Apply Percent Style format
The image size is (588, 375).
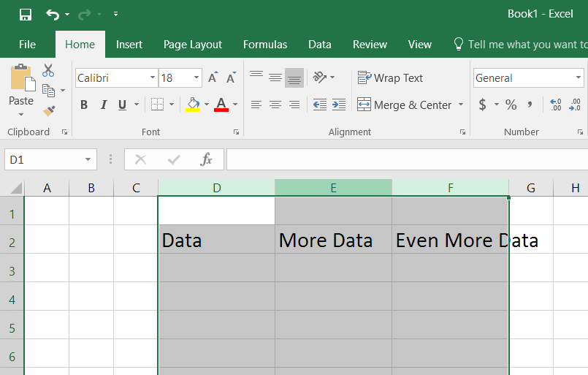coord(511,105)
